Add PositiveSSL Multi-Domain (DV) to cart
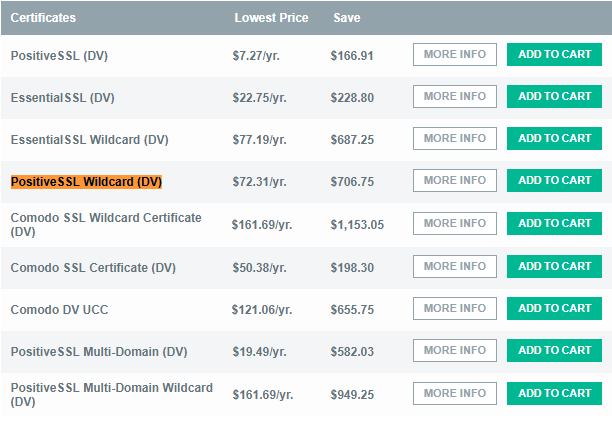The height and width of the screenshot is (426, 612). click(554, 350)
